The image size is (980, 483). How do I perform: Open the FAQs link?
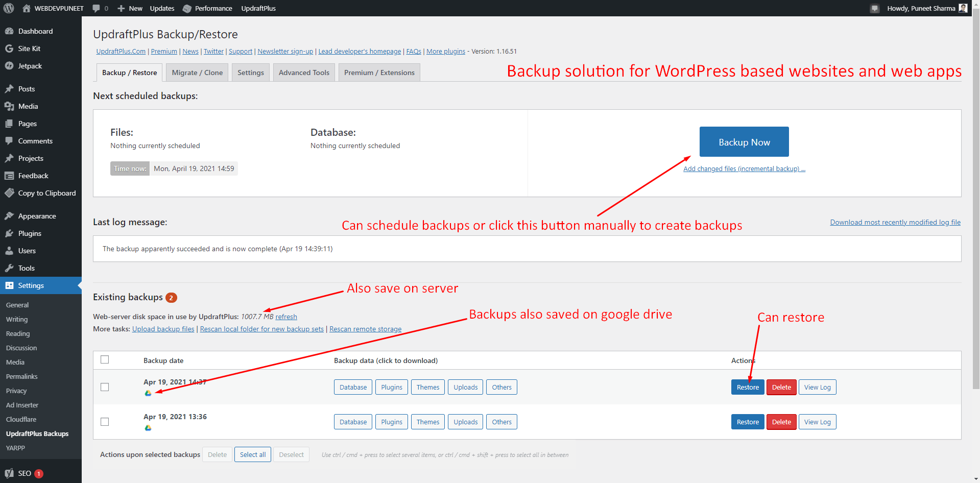point(414,51)
